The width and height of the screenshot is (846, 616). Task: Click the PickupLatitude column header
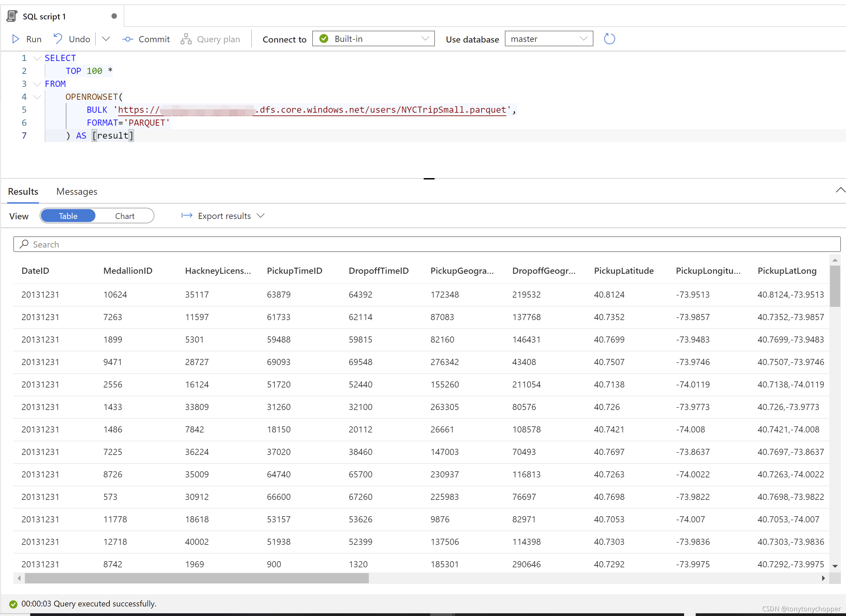coord(623,271)
